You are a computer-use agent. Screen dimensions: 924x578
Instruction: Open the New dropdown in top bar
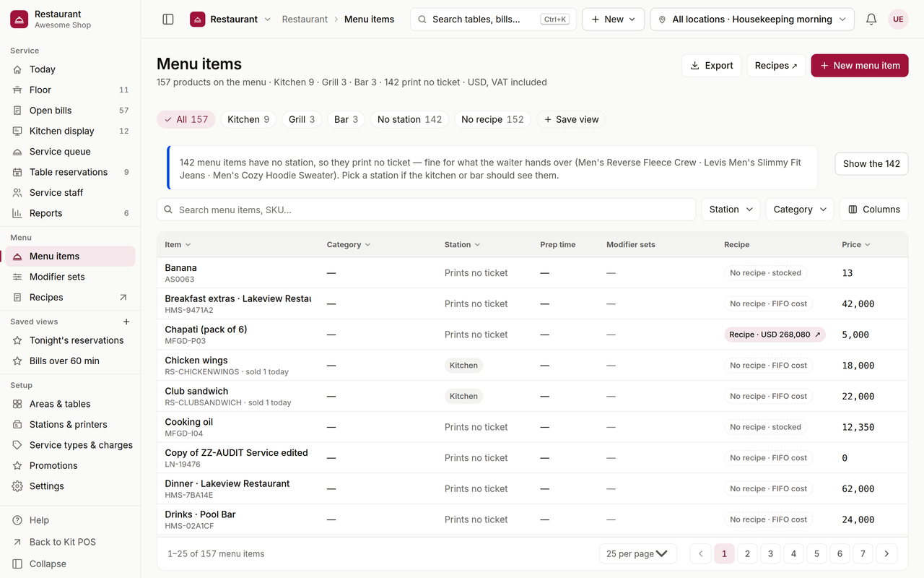pos(614,20)
